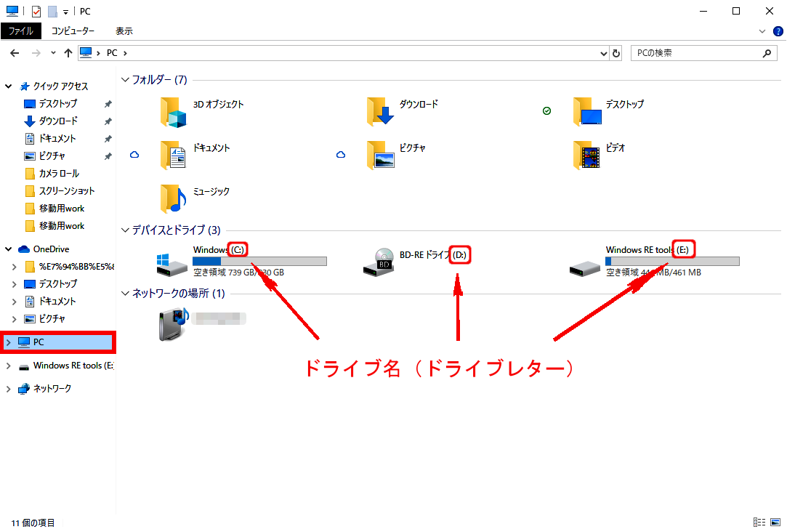
Task: Click the Windows RE tools (E:) capacity bar
Action: click(673, 262)
